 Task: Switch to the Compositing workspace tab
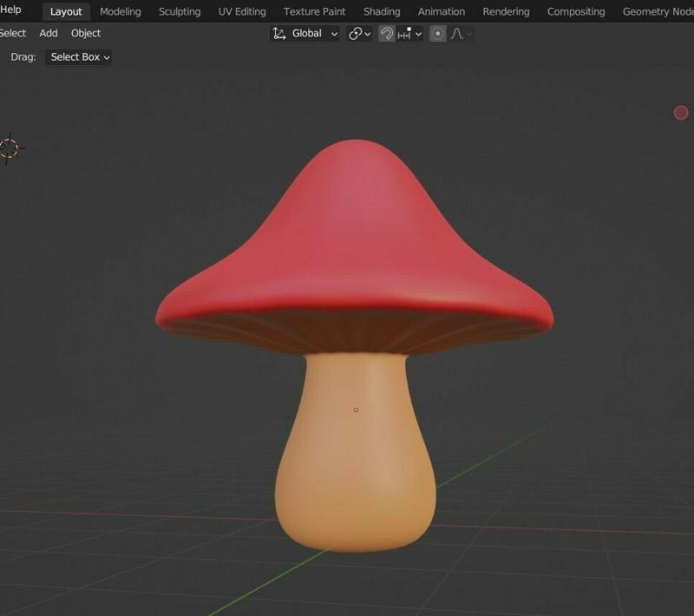(576, 11)
